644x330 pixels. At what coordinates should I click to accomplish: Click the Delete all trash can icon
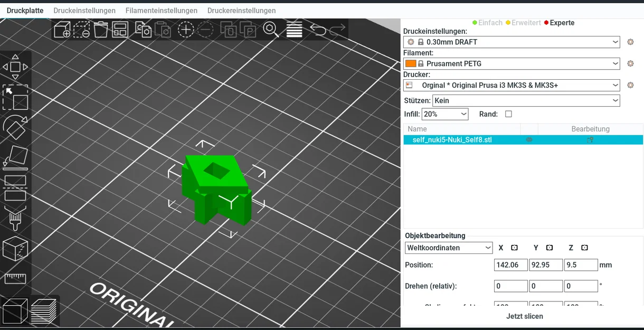point(101,30)
